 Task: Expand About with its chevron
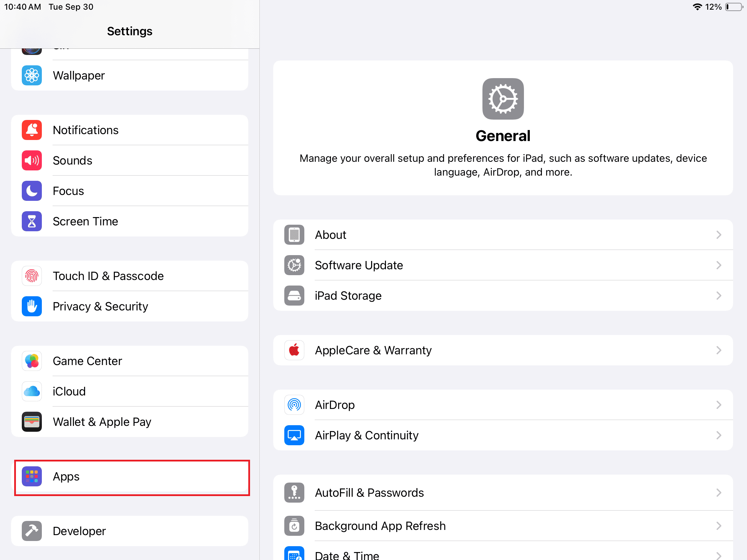click(719, 235)
